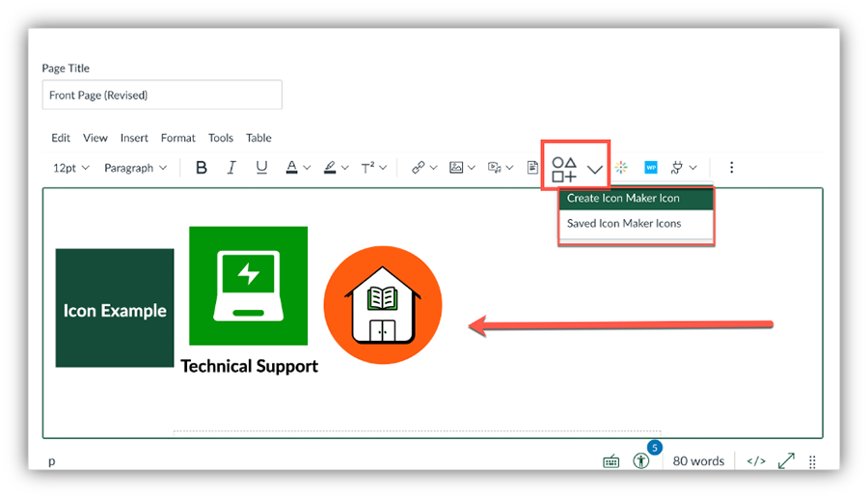Viewport: 868px width, 498px height.
Task: Open the Icon Maker toolbar icon
Action: (x=564, y=169)
